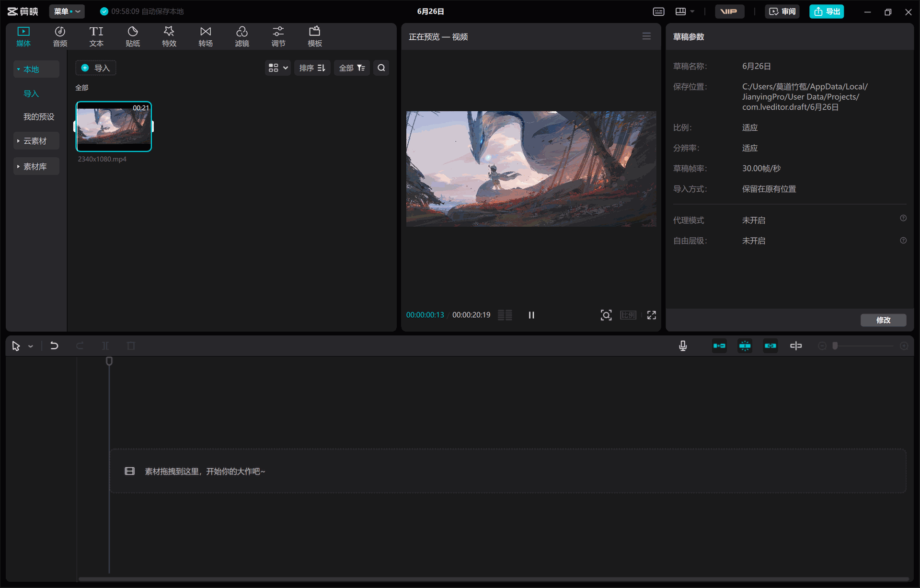Zoom in the timeline
The height and width of the screenshot is (588, 920).
(x=904, y=346)
